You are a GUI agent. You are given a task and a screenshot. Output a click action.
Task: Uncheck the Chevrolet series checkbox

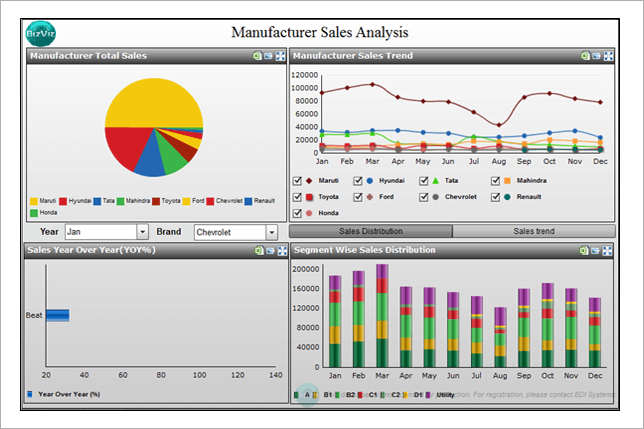point(423,197)
